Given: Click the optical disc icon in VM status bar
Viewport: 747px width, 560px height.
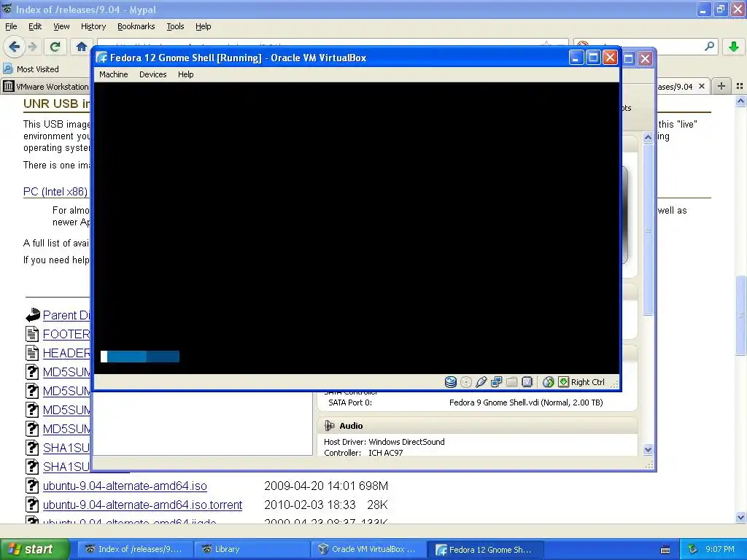Looking at the screenshot, I should pyautogui.click(x=466, y=382).
